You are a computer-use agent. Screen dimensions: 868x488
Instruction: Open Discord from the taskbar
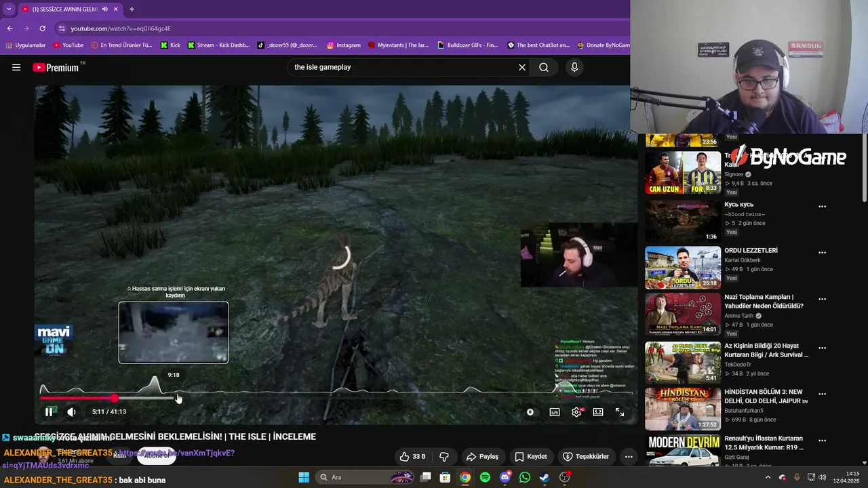coord(505,477)
